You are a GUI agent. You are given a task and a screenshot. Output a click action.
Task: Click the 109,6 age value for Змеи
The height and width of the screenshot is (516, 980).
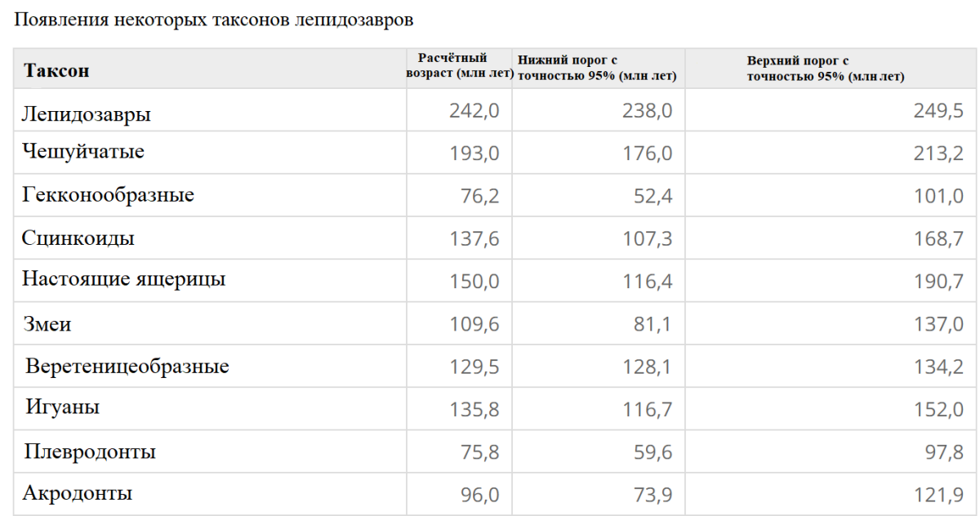tap(474, 324)
